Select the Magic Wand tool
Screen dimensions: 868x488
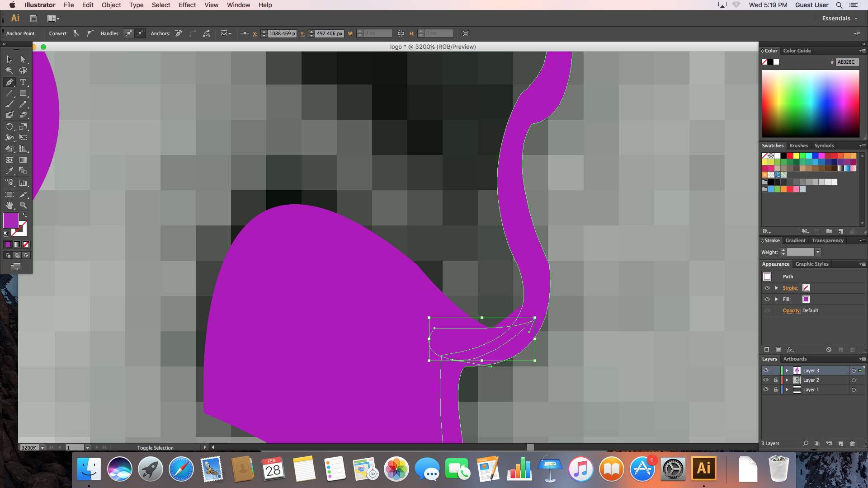9,70
